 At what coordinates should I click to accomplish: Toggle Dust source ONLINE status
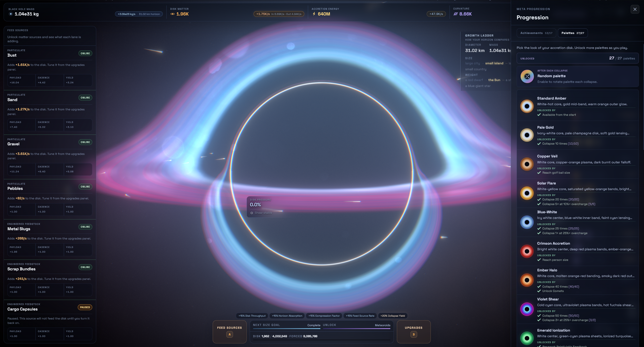pyautogui.click(x=85, y=54)
